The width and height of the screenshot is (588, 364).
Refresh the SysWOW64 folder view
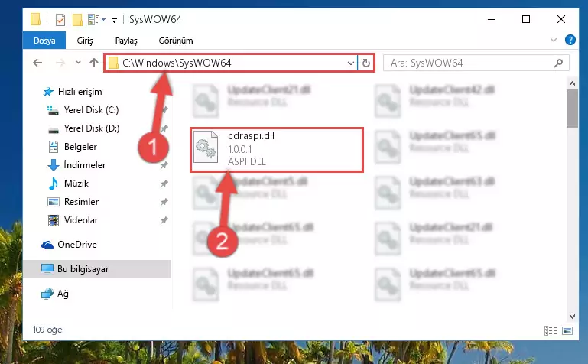[x=366, y=63]
